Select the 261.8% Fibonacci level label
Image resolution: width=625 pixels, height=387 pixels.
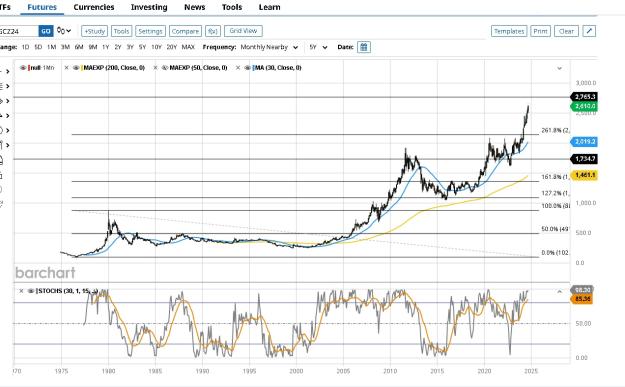click(555, 130)
